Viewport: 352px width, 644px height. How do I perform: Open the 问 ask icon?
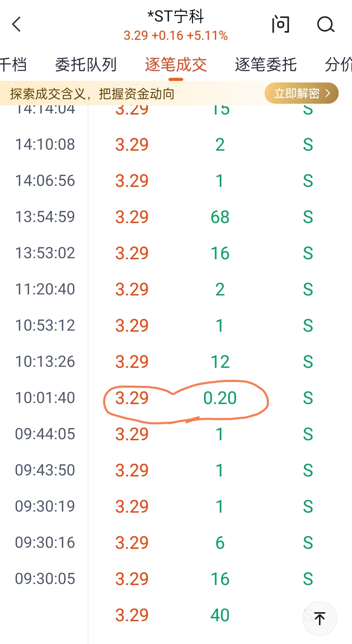click(x=280, y=24)
